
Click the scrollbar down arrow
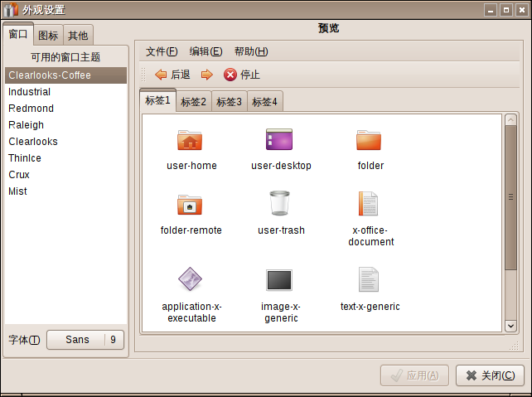(x=510, y=326)
